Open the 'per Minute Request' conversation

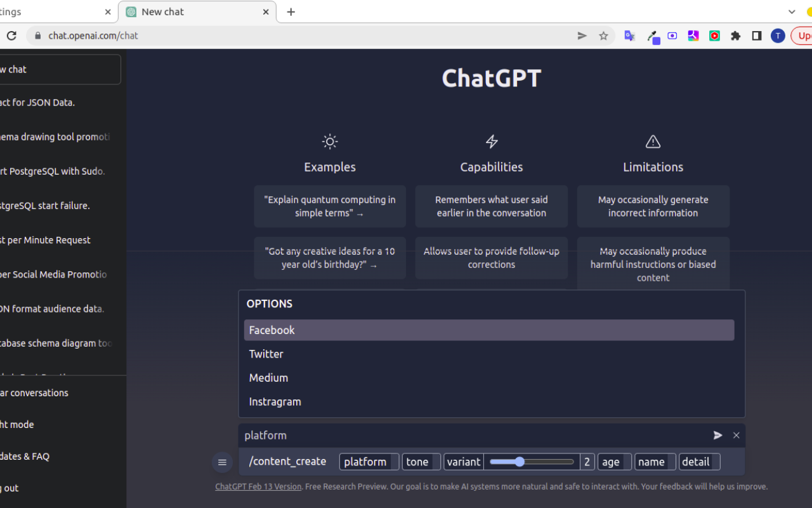[60, 240]
